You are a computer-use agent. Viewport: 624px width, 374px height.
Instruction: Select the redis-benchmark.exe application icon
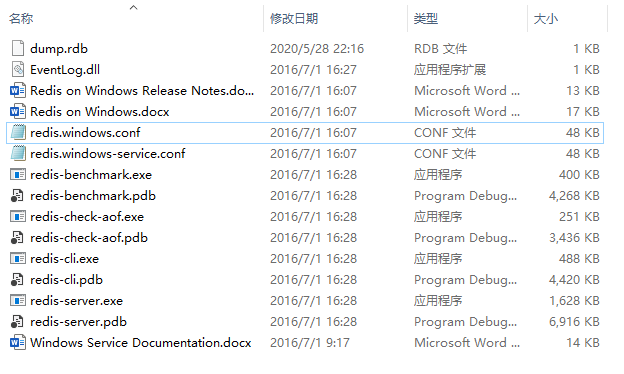(x=18, y=174)
